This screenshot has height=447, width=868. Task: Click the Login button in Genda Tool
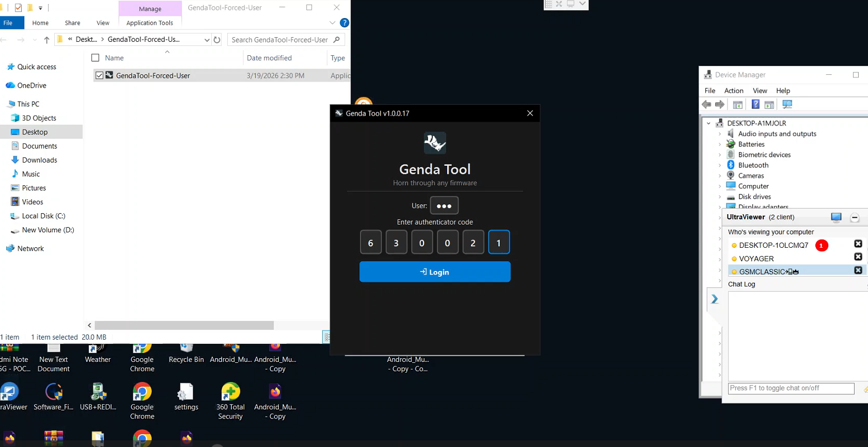click(435, 272)
